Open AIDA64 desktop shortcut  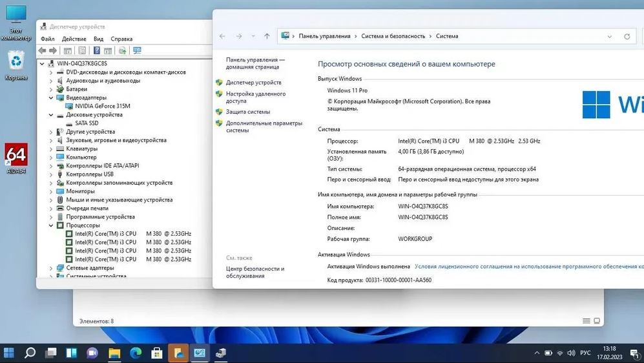tap(16, 158)
